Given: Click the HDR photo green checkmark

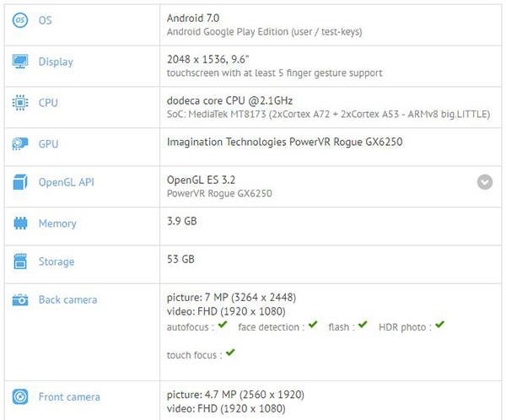Looking at the screenshot, I should point(439,325).
